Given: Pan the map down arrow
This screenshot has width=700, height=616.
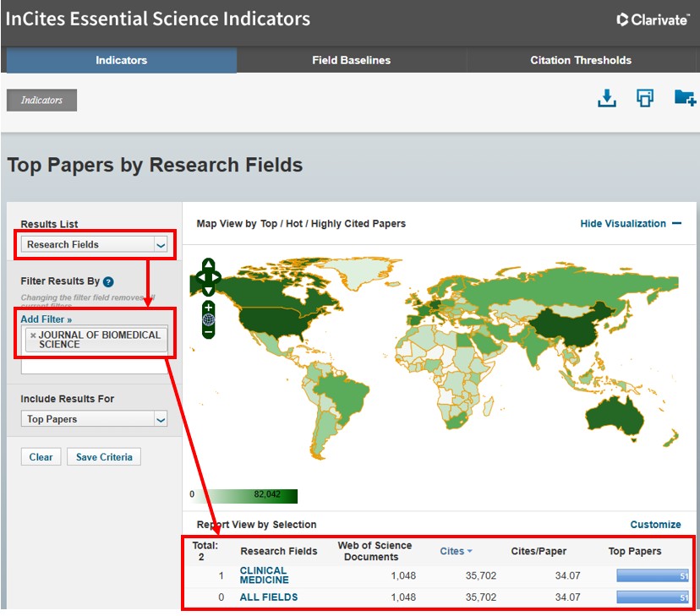Looking at the screenshot, I should pyautogui.click(x=209, y=291).
